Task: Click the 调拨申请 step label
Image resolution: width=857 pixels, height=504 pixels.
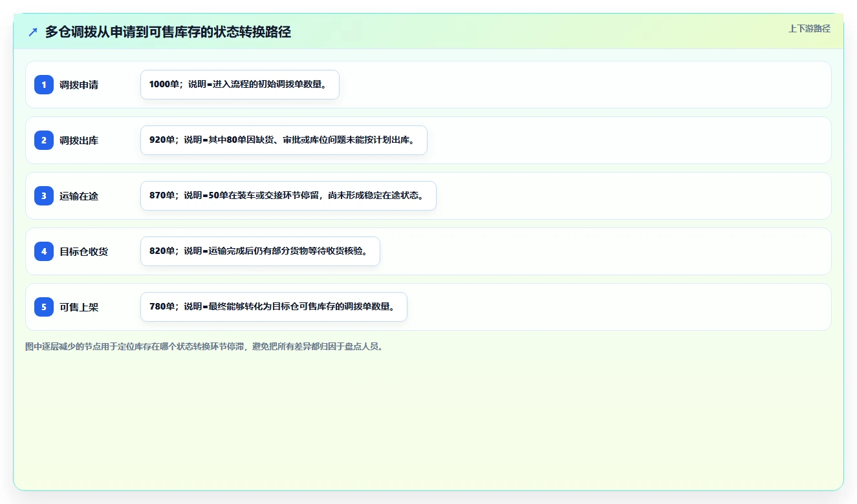Action: click(79, 85)
